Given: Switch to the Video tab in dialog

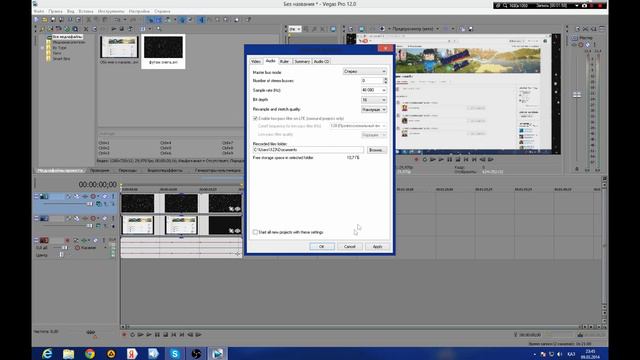Looking at the screenshot, I should (256, 62).
